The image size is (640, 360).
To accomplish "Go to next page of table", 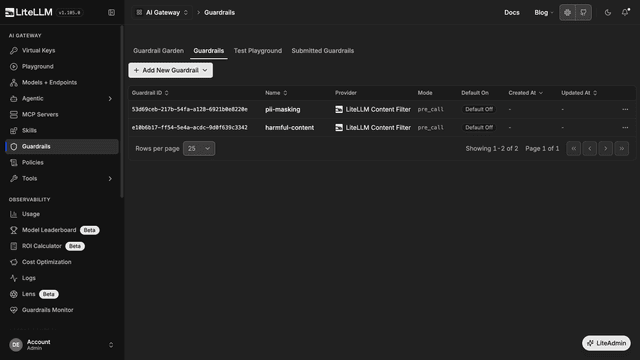I will tap(606, 149).
